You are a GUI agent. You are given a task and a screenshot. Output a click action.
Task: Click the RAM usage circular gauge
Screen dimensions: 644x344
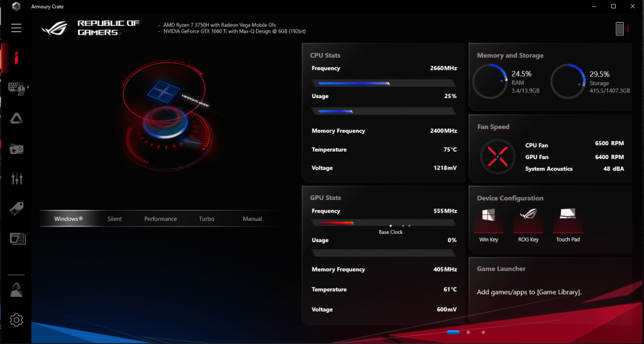point(490,81)
